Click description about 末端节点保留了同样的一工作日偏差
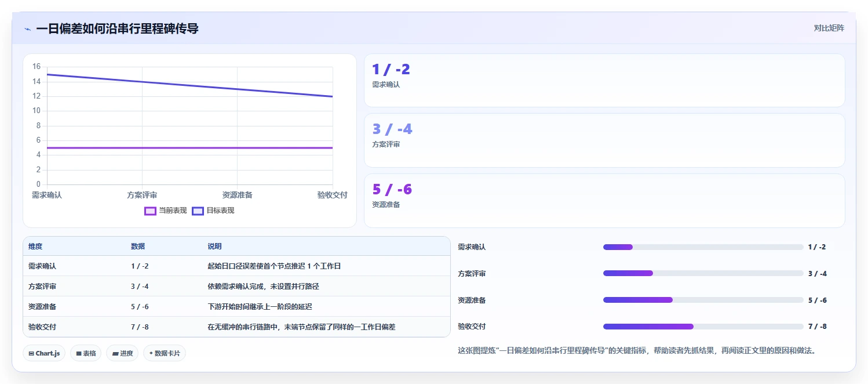 [301, 327]
